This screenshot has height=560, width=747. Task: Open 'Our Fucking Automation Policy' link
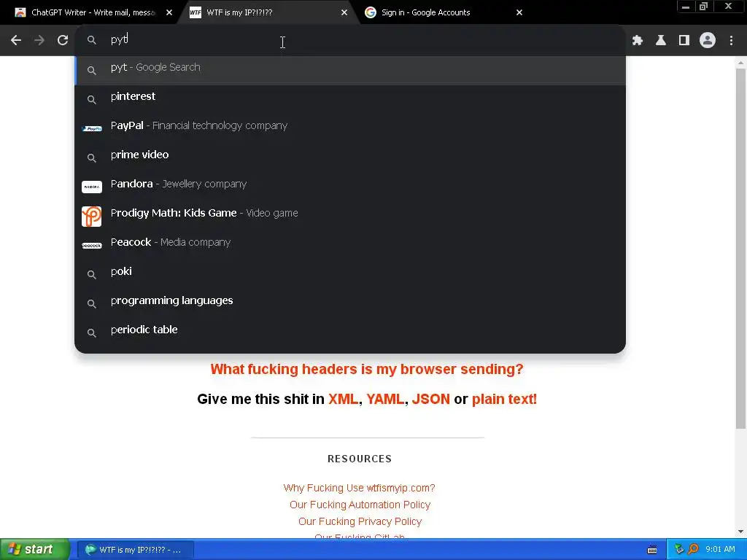tap(360, 505)
